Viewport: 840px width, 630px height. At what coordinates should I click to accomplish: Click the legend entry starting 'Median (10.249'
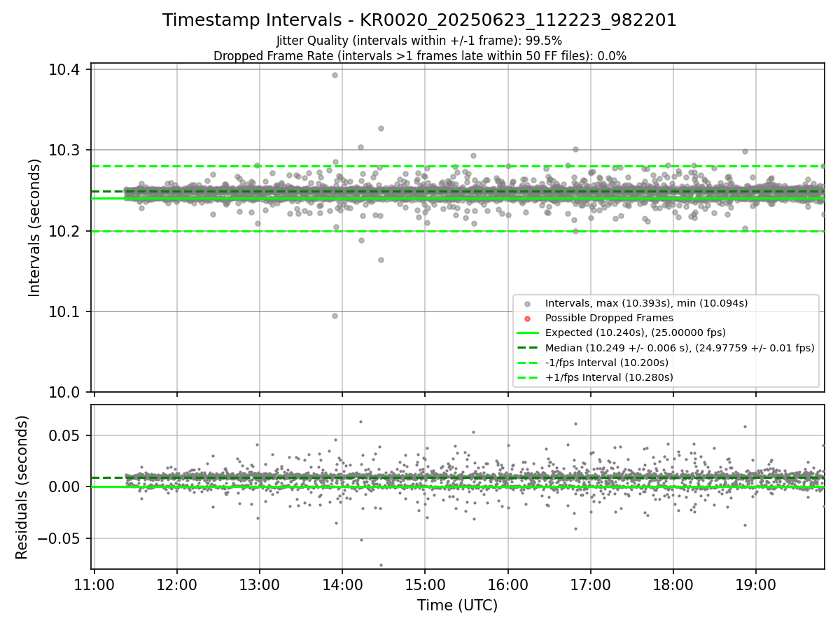(x=680, y=348)
